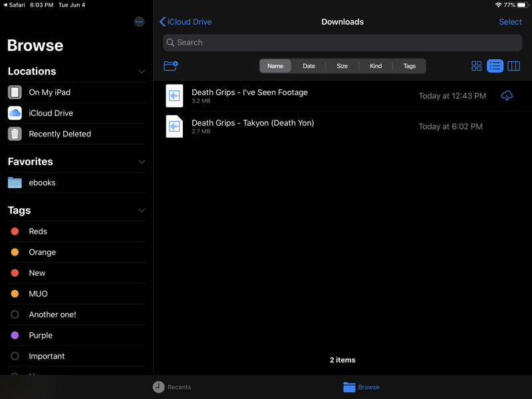Collapse the Tags section

click(141, 211)
